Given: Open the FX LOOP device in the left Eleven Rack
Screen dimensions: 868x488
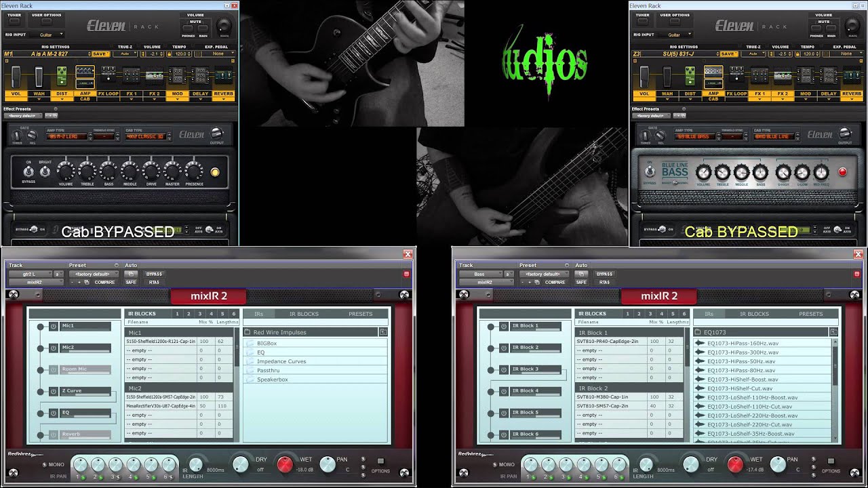Looking at the screenshot, I should [108, 73].
